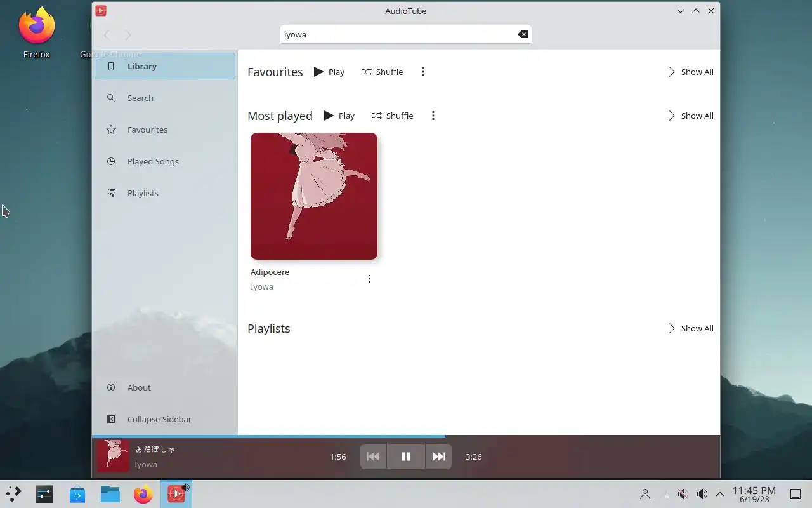Click the now-playing album thumbnail

point(113,457)
